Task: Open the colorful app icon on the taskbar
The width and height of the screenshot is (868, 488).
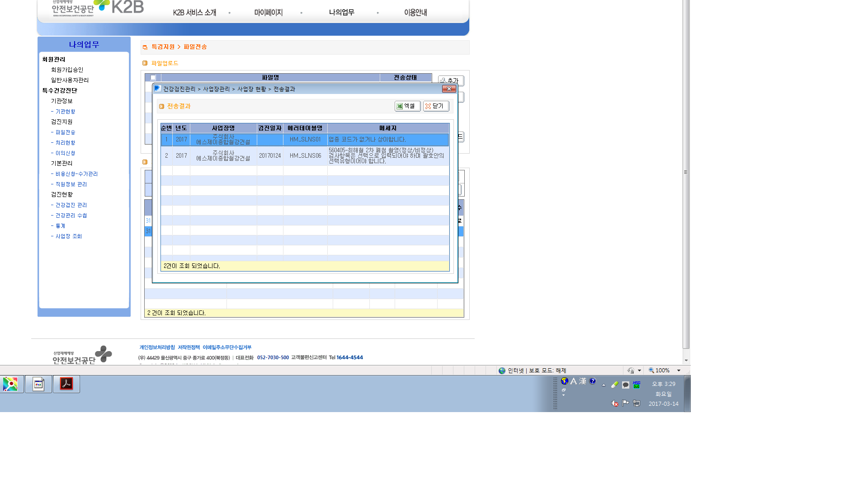Action: click(x=10, y=384)
